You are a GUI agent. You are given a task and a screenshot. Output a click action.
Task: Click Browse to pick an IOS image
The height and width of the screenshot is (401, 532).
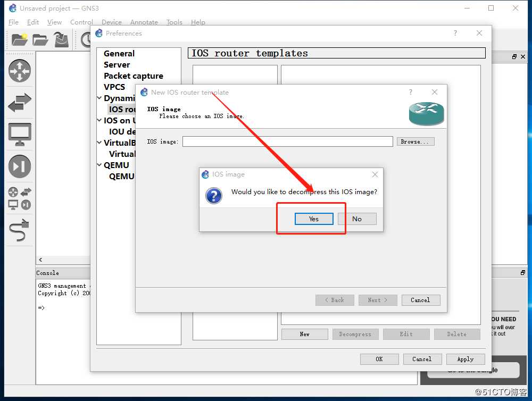[415, 141]
